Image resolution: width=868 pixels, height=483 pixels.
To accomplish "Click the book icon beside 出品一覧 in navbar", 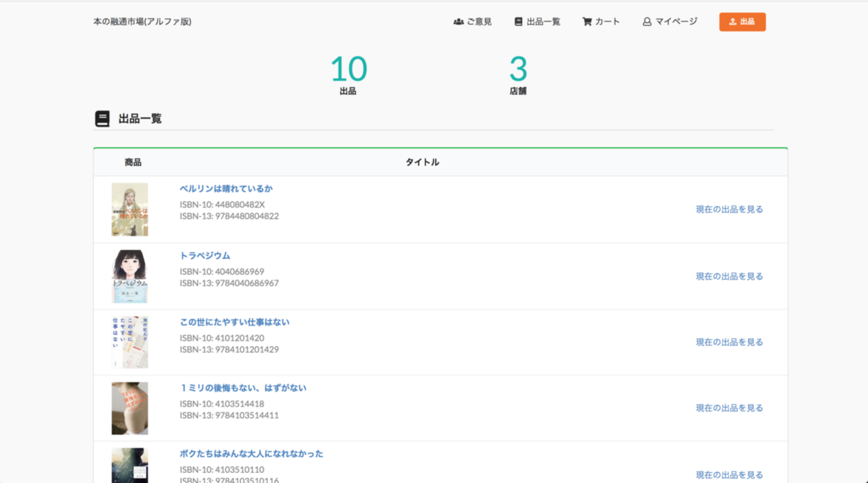I will click(518, 22).
